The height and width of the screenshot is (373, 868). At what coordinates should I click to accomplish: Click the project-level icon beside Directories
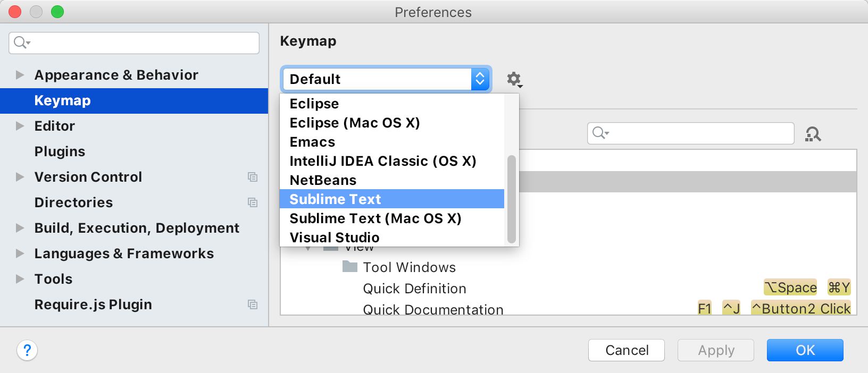tap(253, 202)
